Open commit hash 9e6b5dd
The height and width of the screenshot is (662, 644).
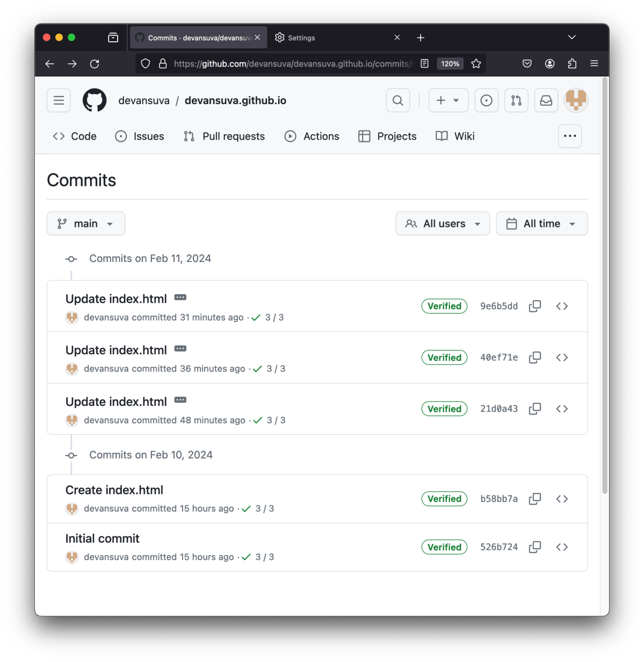point(499,306)
